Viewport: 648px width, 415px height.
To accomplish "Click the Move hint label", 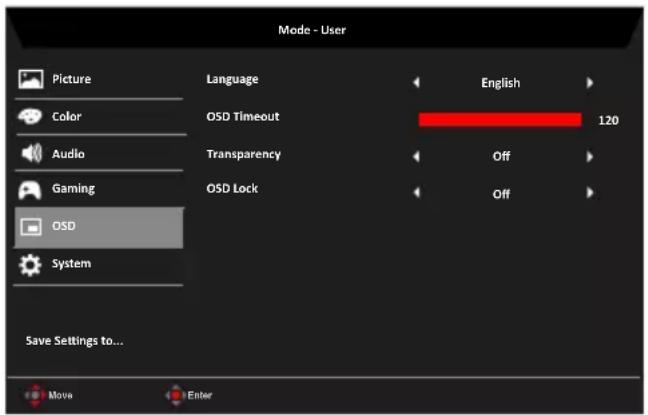I will (x=60, y=395).
